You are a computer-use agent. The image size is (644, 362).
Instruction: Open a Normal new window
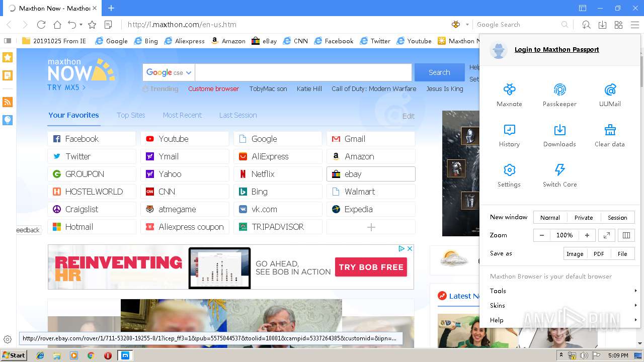click(550, 218)
